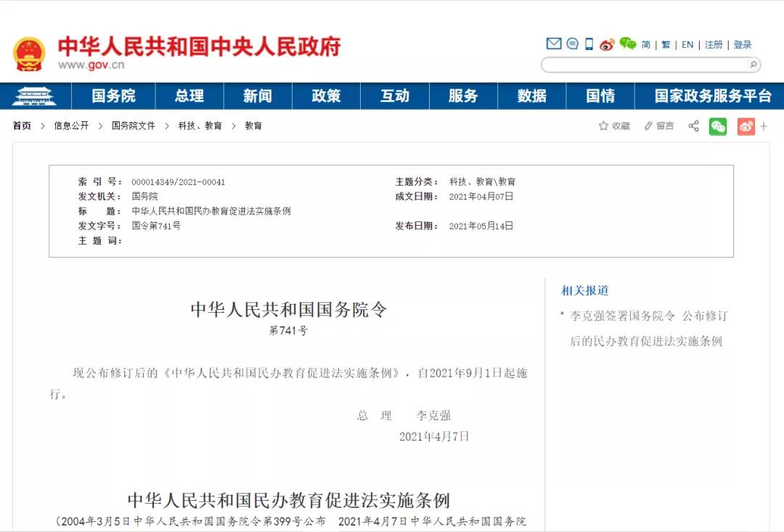784x532 pixels.
Task: Navigate to 国务院文件 breadcrumb
Action: click(134, 126)
